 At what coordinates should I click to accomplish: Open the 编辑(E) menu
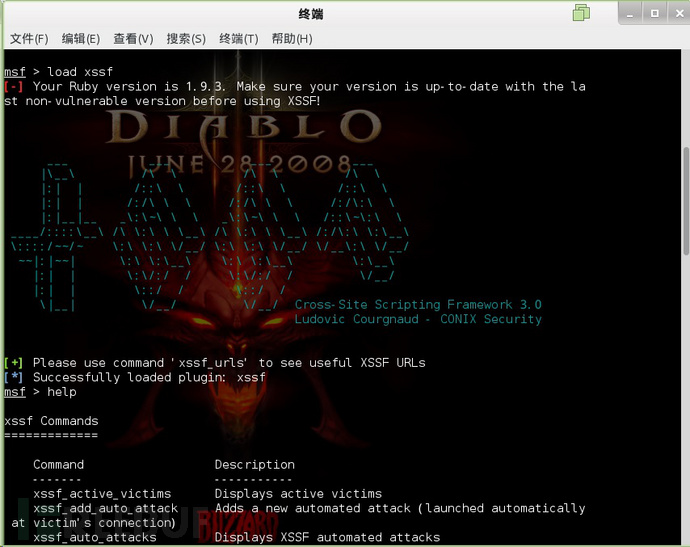coord(81,39)
